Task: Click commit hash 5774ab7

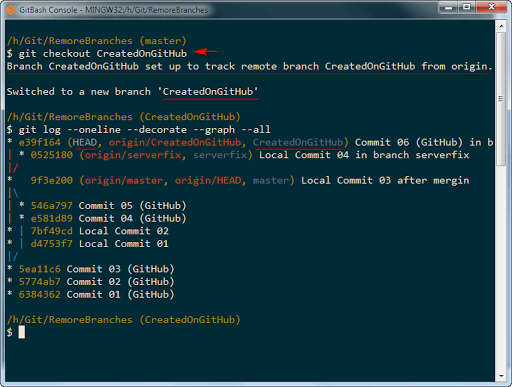Action: 40,282
